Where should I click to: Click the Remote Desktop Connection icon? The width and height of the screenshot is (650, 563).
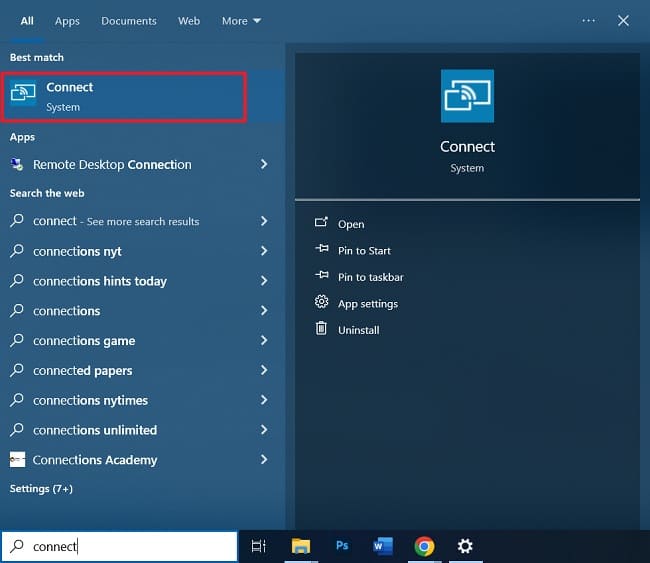17,164
